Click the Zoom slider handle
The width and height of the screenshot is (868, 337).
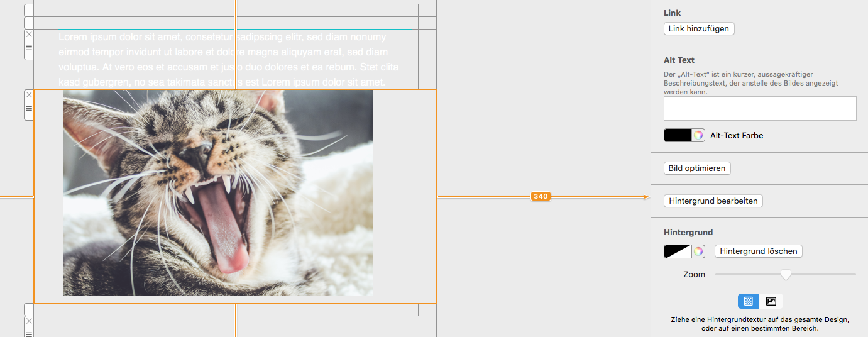pos(786,275)
